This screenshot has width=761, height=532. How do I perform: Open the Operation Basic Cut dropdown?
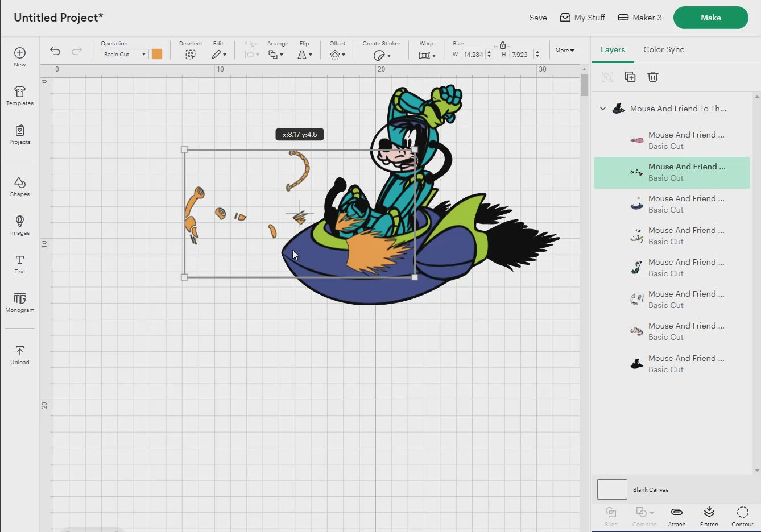click(125, 54)
